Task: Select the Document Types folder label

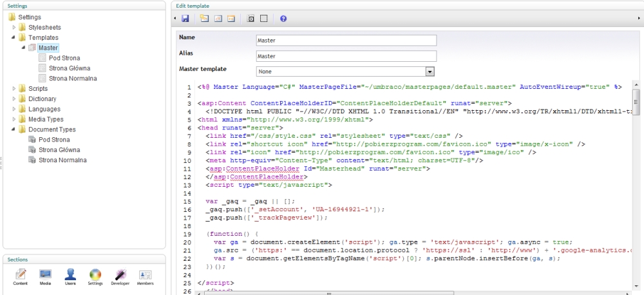Action: pos(52,129)
